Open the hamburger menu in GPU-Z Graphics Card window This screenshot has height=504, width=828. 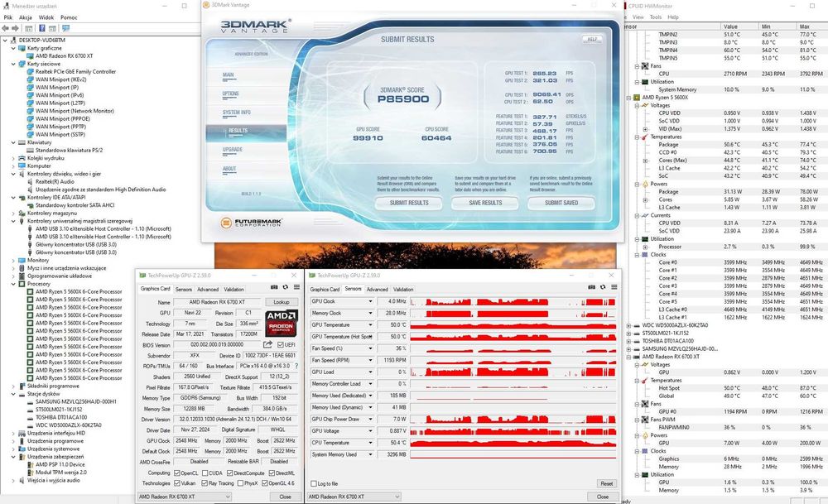[296, 287]
